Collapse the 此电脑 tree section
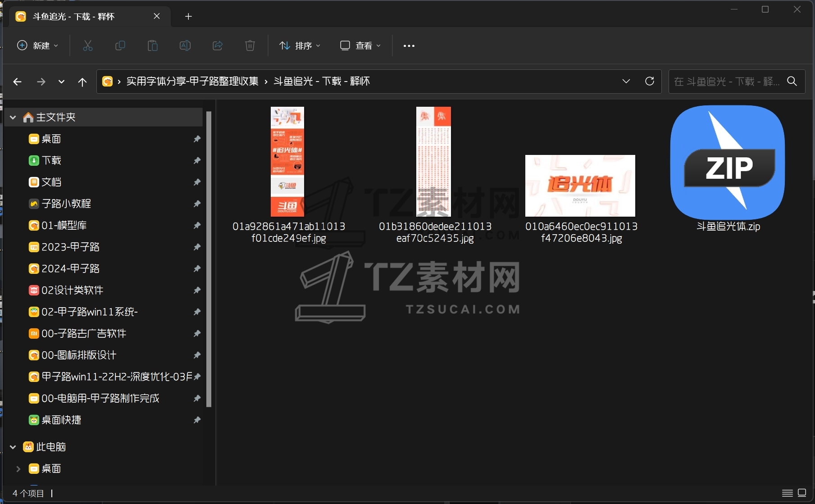Screen dimensions: 815x504 13,447
